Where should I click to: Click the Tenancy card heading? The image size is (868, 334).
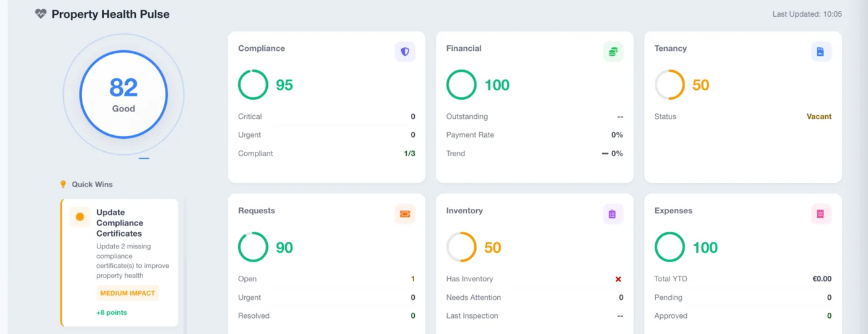(x=670, y=48)
